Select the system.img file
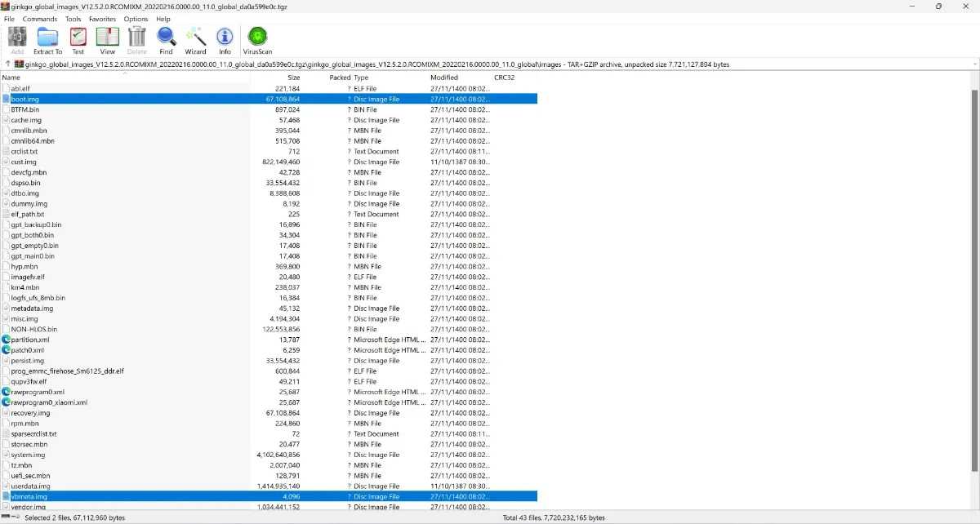The image size is (980, 524). (29, 455)
